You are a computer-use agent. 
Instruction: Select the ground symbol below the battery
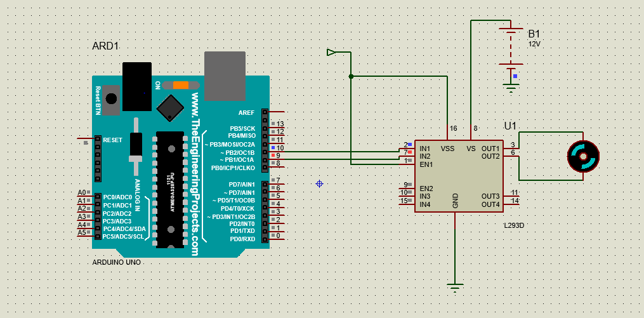coord(511,88)
